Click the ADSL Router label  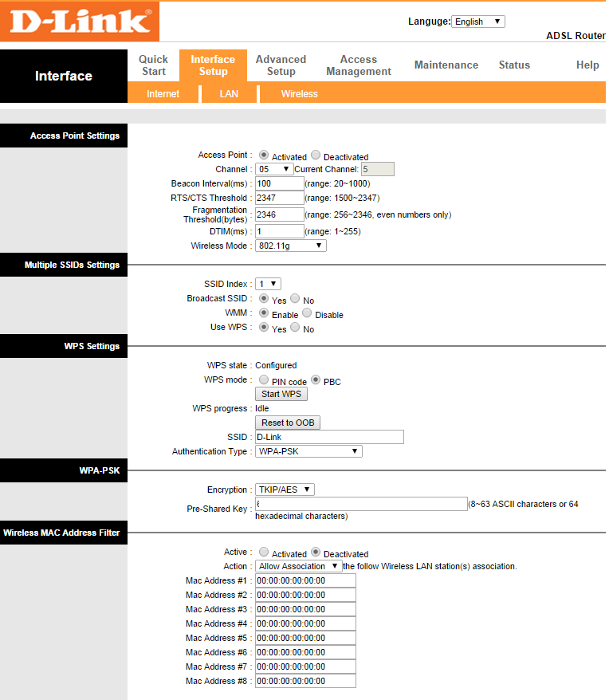click(x=576, y=36)
